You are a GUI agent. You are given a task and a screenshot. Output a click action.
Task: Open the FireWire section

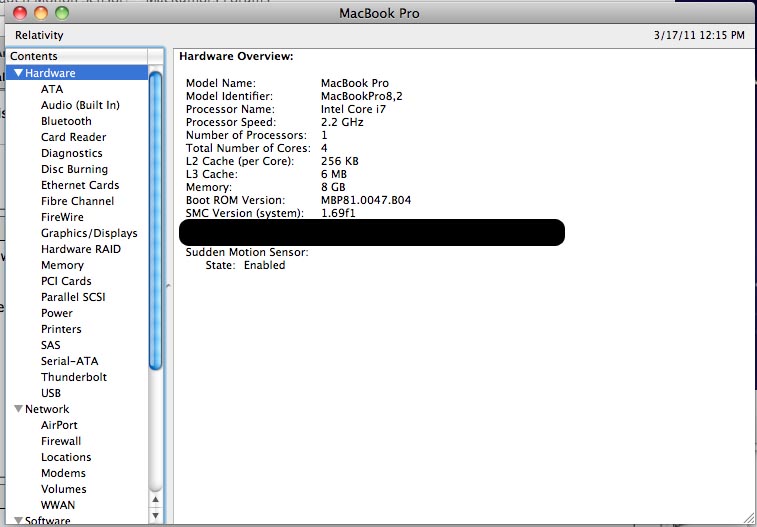coord(62,217)
